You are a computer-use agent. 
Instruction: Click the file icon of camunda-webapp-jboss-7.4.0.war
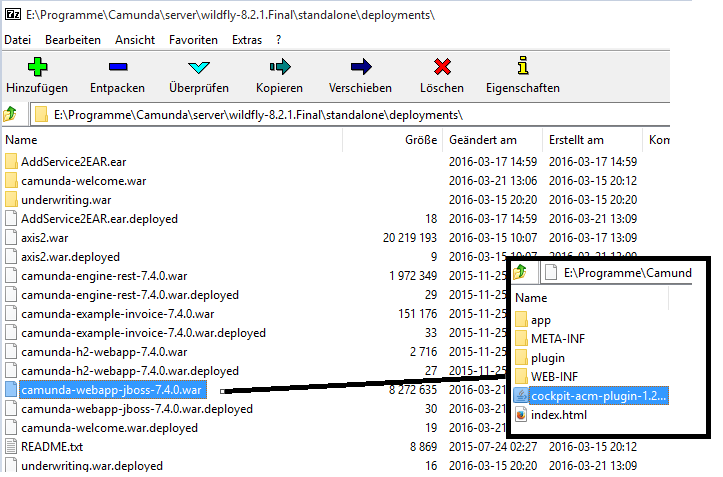pyautogui.click(x=11, y=390)
